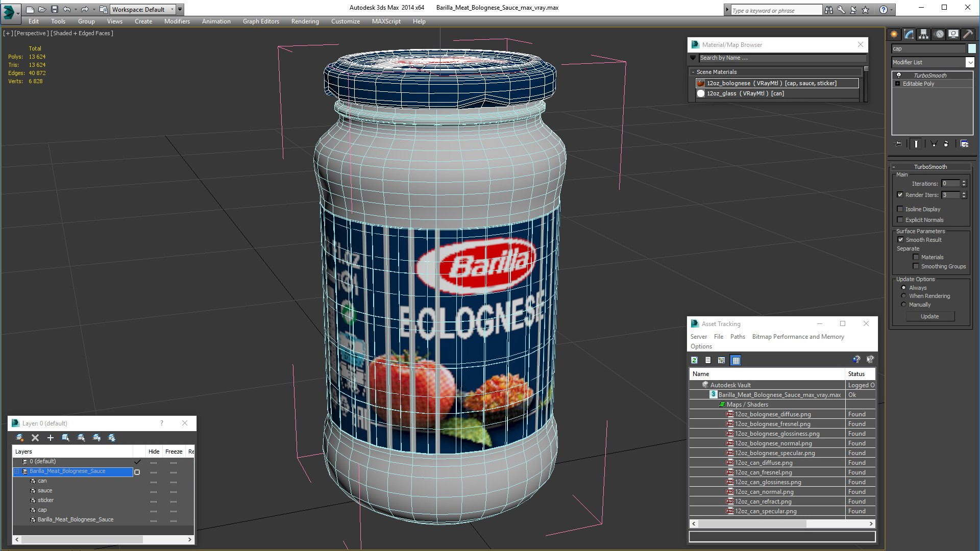Screen dimensions: 980x551
Task: Collapse Barilla_Meat_Bolognese_Sauce layer tree
Action: tap(17, 471)
